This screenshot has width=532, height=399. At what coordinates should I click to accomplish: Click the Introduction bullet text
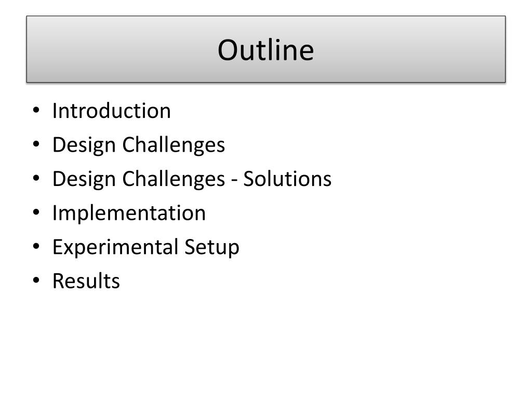[111, 111]
